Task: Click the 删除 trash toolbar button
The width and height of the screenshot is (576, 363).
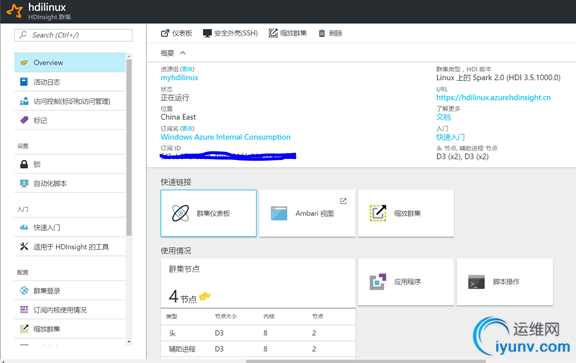Action: 330,33
